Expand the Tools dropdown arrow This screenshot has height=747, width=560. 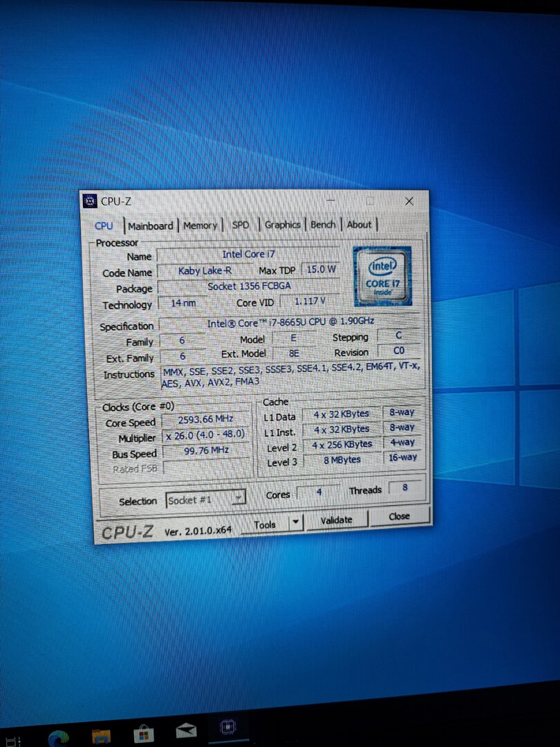coord(296,522)
